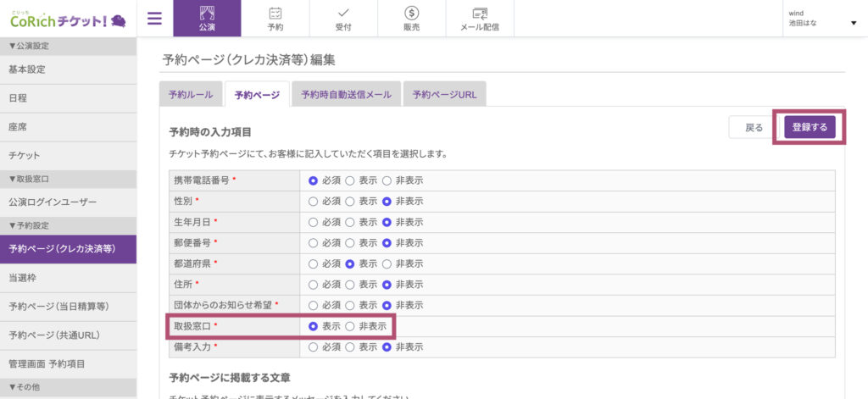Click the 戻る button
This screenshot has width=868, height=399.
754,127
